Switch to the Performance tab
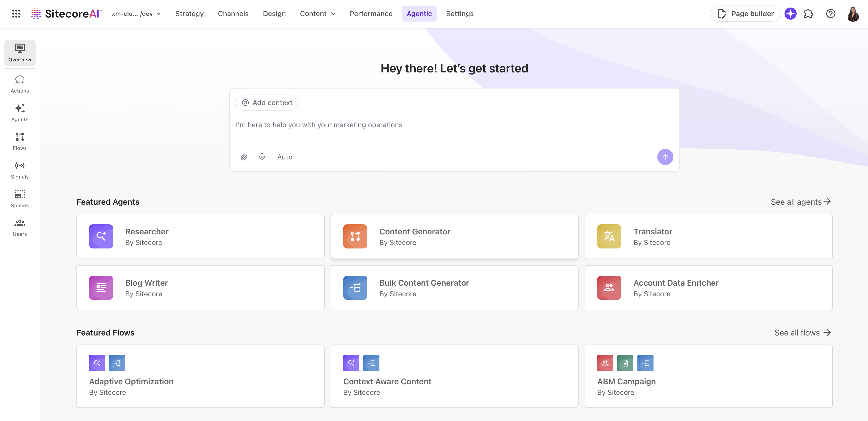 (x=371, y=14)
